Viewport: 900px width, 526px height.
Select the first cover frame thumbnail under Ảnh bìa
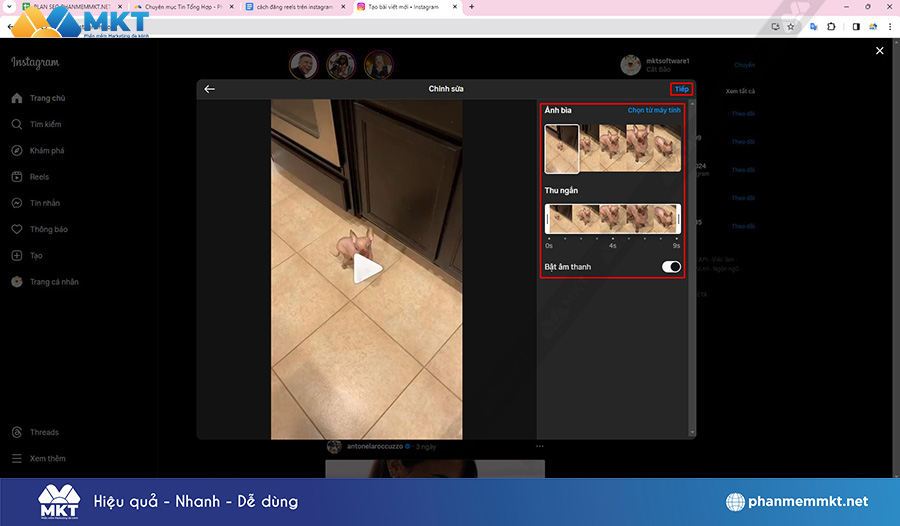click(x=561, y=149)
